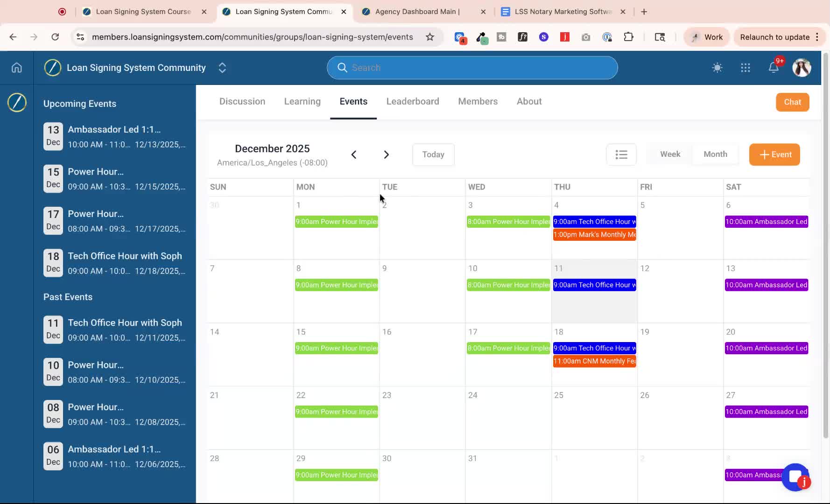Image resolution: width=830 pixels, height=504 pixels.
Task: Go to previous month chevron
Action: 354,154
